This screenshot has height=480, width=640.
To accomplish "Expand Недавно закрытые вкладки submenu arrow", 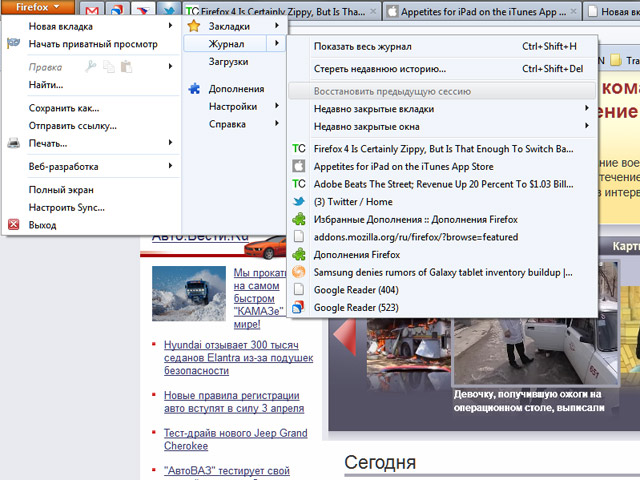I will tap(587, 108).
